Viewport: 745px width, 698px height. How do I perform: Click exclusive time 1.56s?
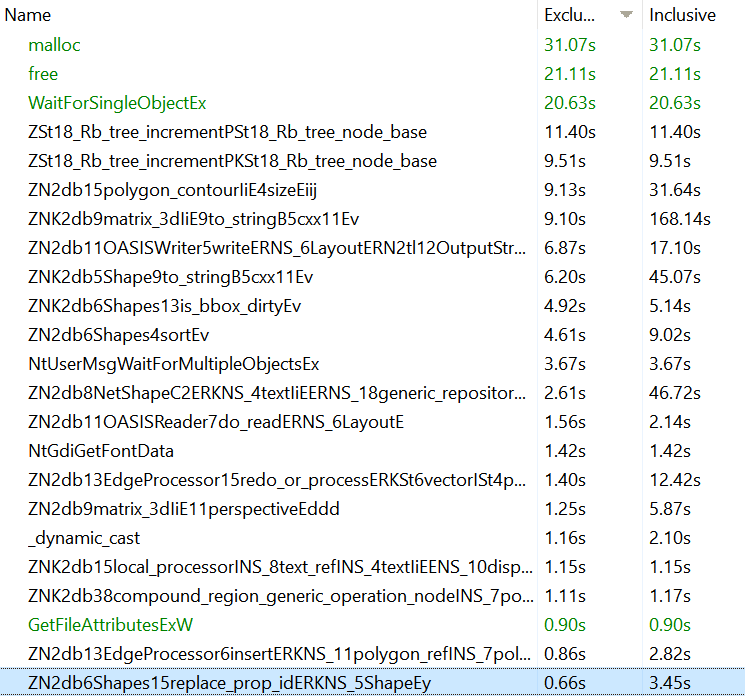(x=564, y=422)
